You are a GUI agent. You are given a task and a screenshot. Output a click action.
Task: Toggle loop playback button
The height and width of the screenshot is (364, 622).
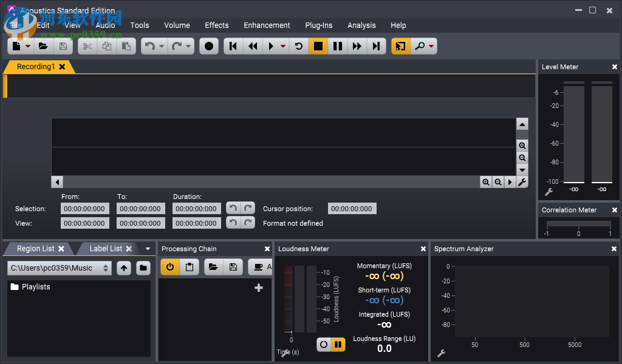pos(298,46)
